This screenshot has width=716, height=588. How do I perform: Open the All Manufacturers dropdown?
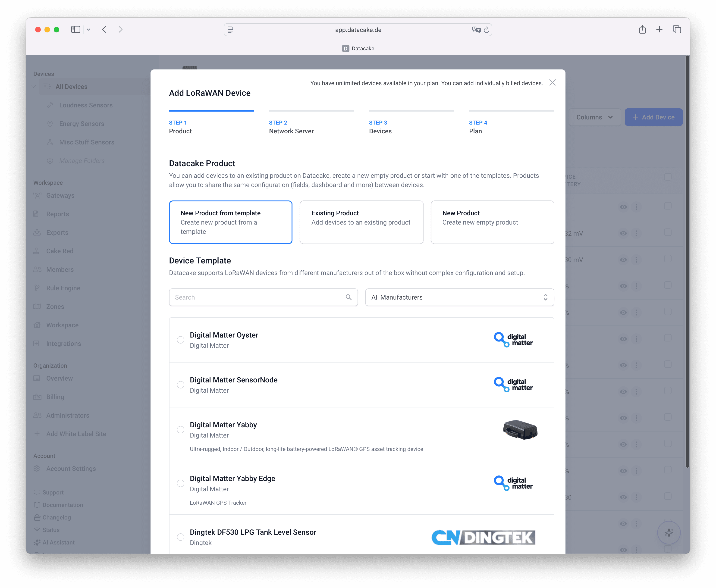(x=459, y=297)
